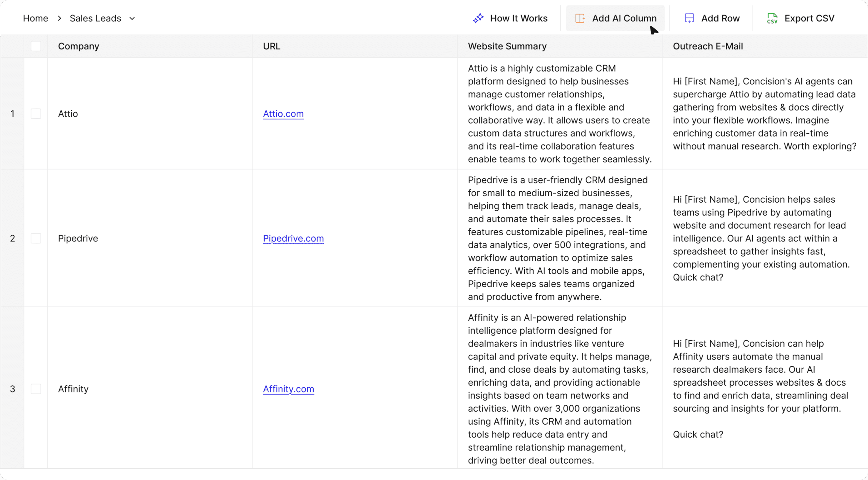Click the Company column header
The height and width of the screenshot is (480, 868).
click(150, 46)
